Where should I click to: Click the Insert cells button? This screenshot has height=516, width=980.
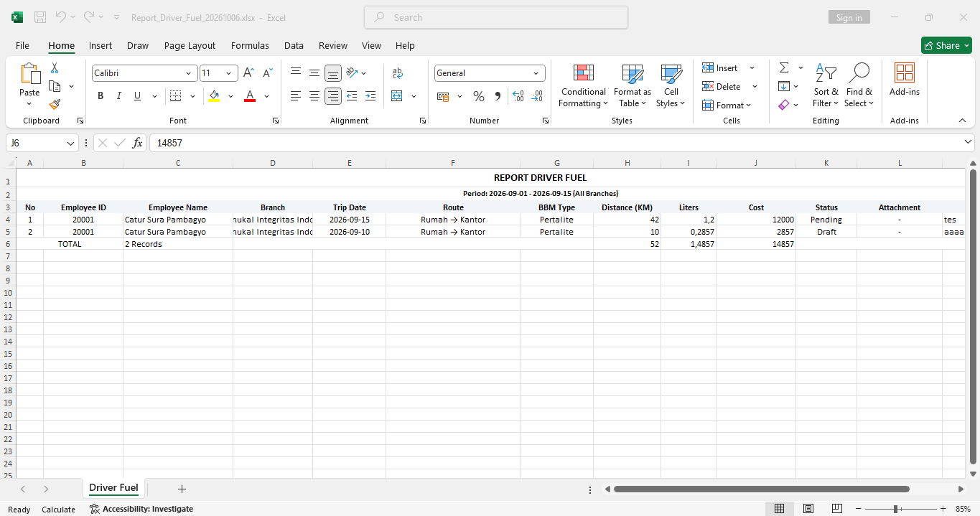(x=721, y=68)
